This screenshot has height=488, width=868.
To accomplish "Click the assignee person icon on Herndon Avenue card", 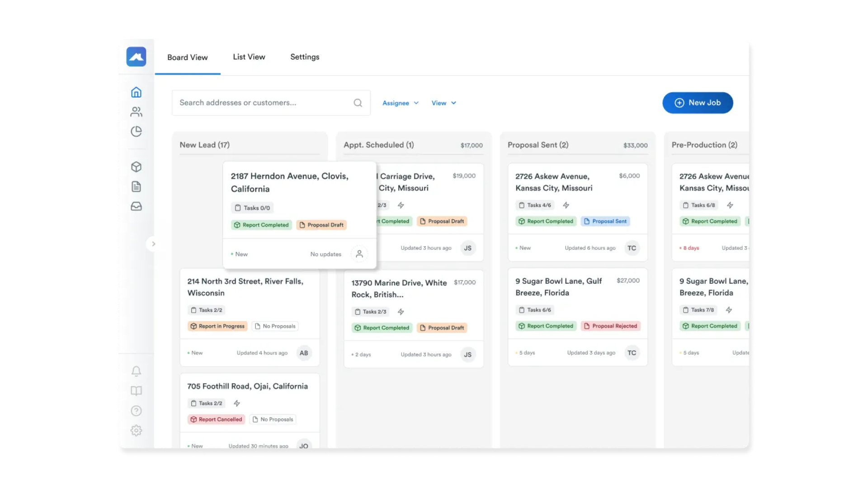I will (359, 254).
